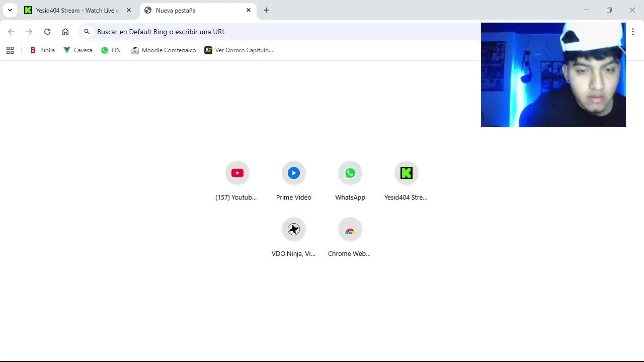
Task: Restore down the browser window
Action: point(609,10)
